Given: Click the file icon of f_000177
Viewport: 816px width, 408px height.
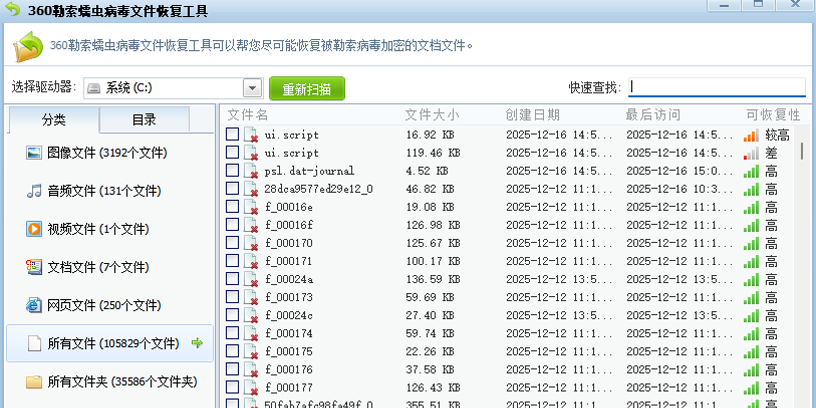Looking at the screenshot, I should point(251,387).
